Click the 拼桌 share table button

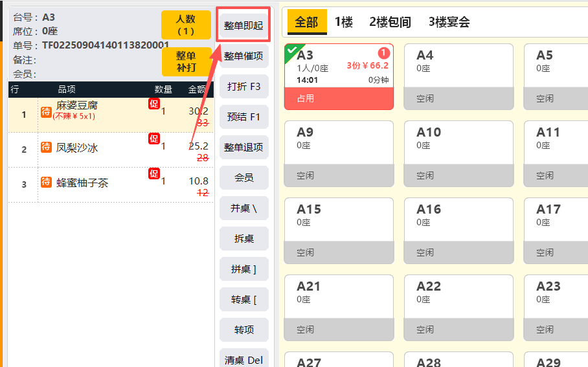(243, 269)
